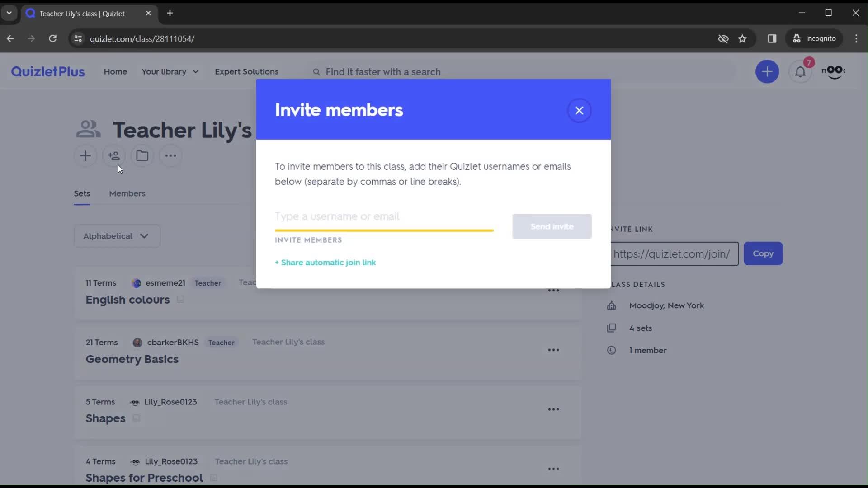Click the reload page refresh icon
This screenshot has height=488, width=868.
tap(52, 38)
